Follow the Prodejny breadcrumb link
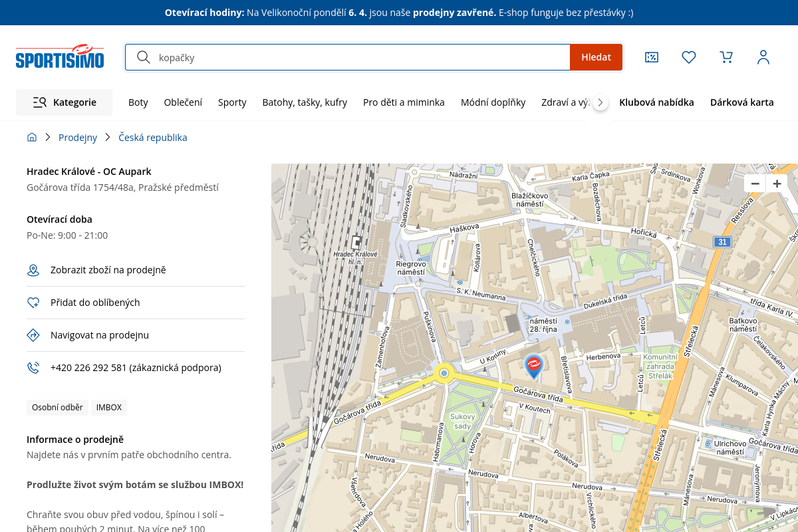Screen dimensions: 798x532 (78, 138)
